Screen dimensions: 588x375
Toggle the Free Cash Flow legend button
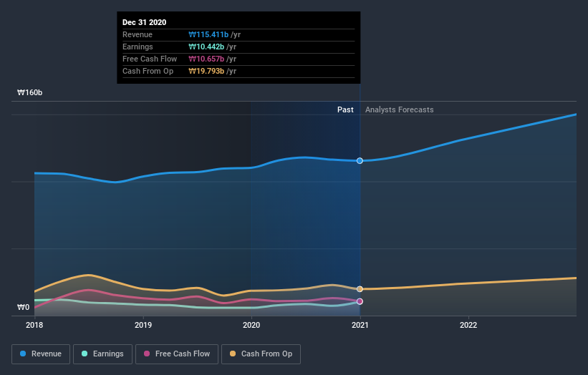[177, 354]
